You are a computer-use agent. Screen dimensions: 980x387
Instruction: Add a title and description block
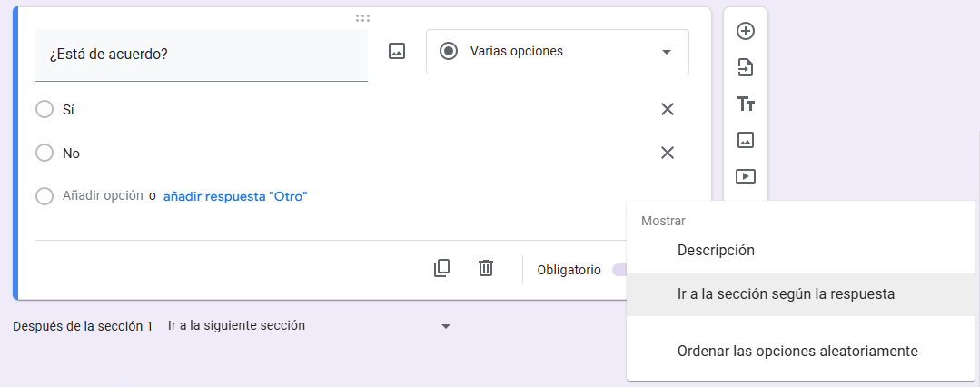tap(746, 104)
